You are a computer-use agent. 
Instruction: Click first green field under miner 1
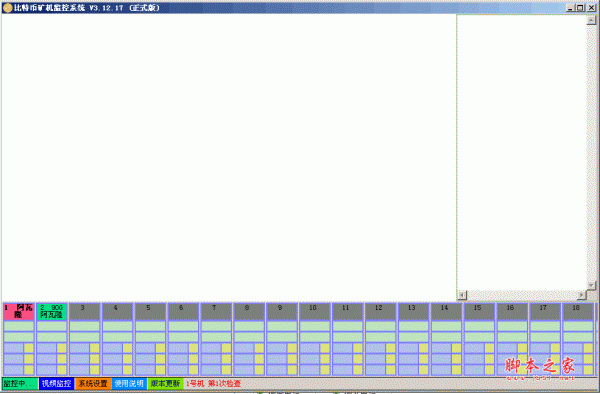click(x=19, y=326)
